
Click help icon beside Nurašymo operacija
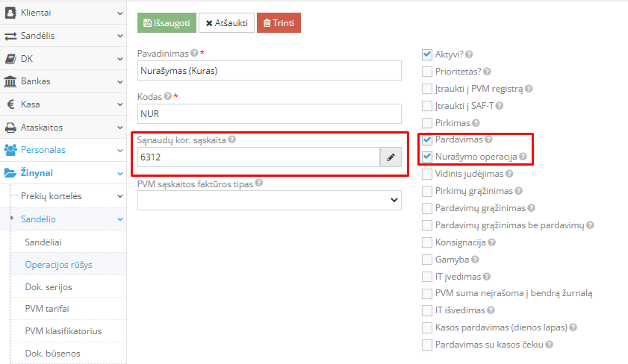(x=523, y=157)
